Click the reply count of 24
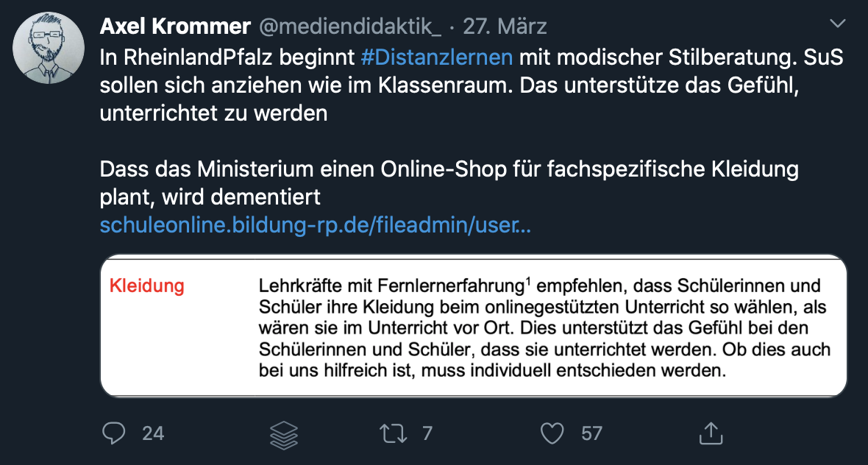 [154, 434]
